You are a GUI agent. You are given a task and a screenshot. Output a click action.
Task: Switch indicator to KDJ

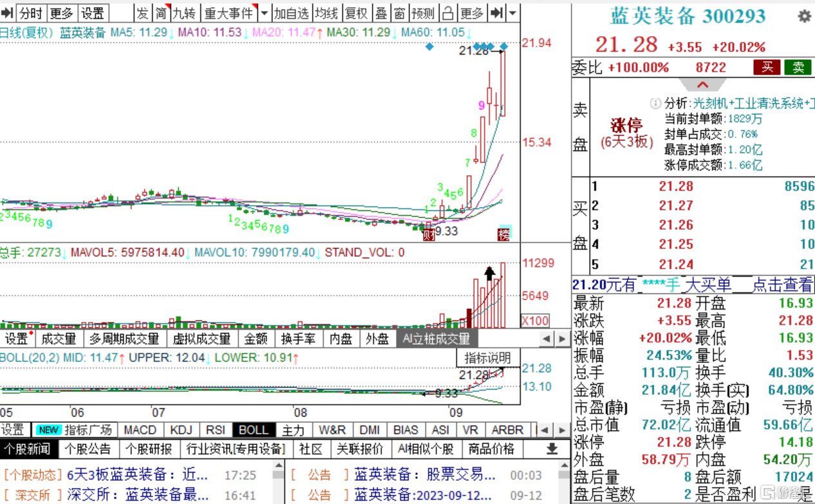(182, 430)
